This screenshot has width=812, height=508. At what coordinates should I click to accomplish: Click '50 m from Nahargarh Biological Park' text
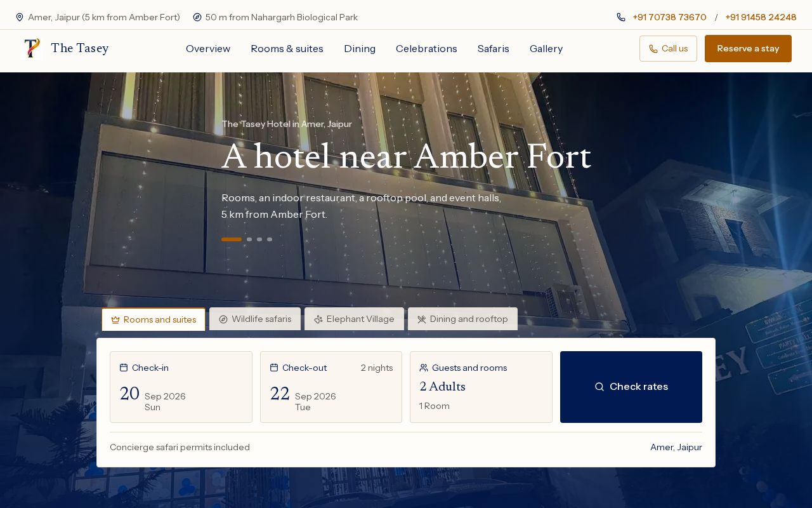pyautogui.click(x=282, y=17)
